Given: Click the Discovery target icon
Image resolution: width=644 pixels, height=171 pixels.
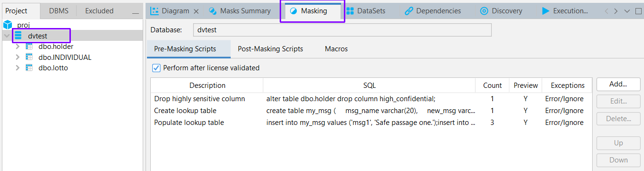Looking at the screenshot, I should coord(484,11).
